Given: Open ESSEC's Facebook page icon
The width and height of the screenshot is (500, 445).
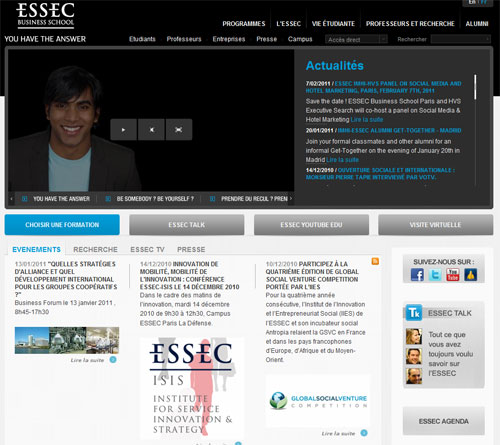Looking at the screenshot, I should point(417,275).
